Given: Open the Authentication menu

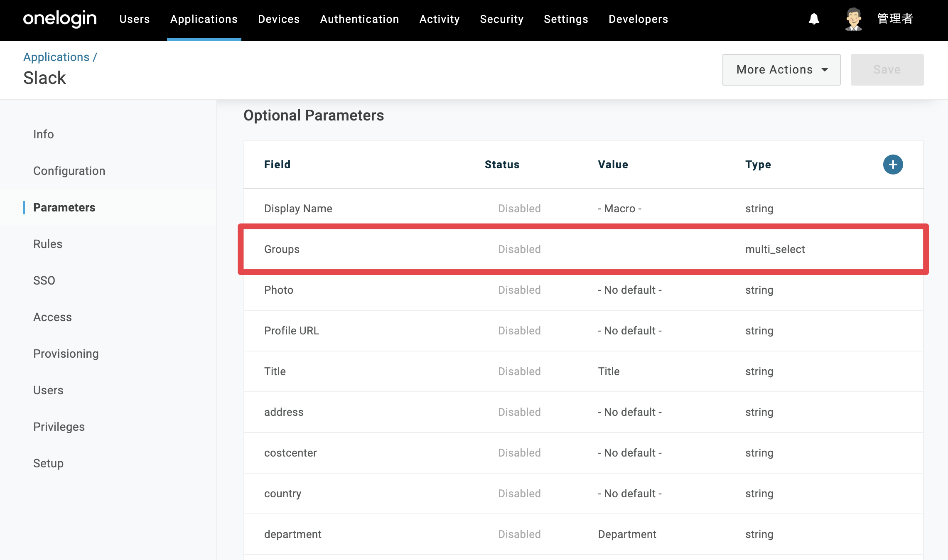Looking at the screenshot, I should pyautogui.click(x=359, y=19).
